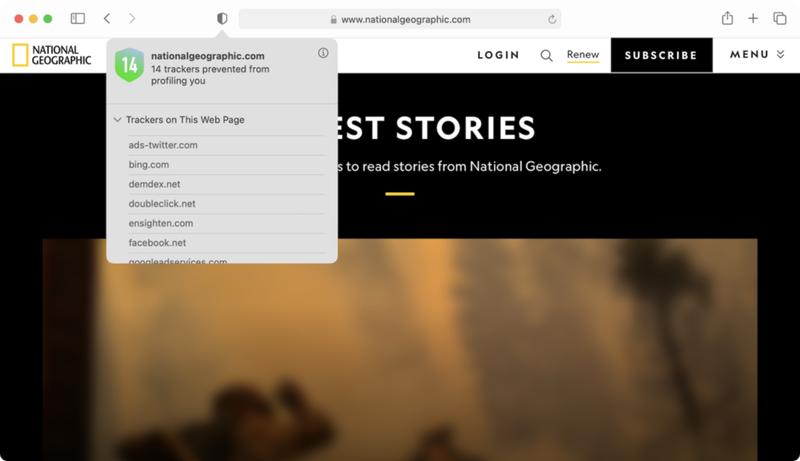
Task: Collapse Trackers on This Web Page list
Action: 117,120
